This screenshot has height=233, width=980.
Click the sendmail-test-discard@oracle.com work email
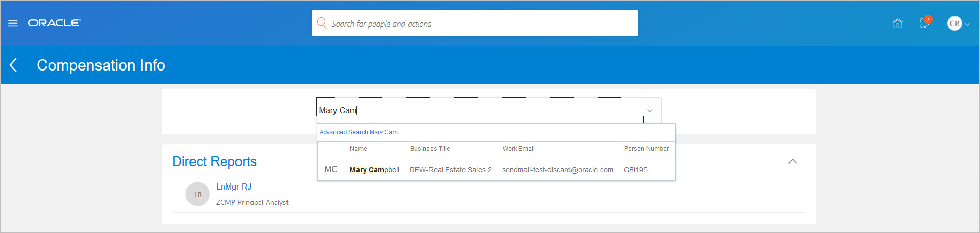(557, 170)
